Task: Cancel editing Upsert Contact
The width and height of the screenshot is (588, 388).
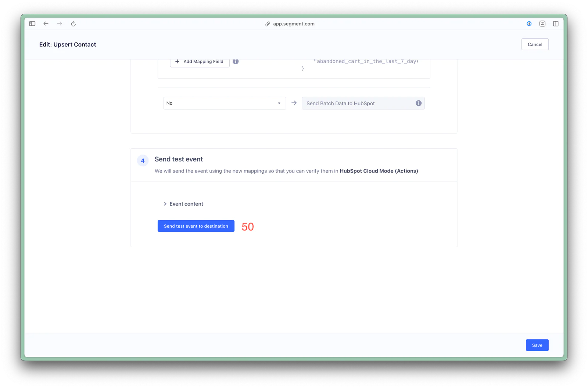Action: (535, 44)
